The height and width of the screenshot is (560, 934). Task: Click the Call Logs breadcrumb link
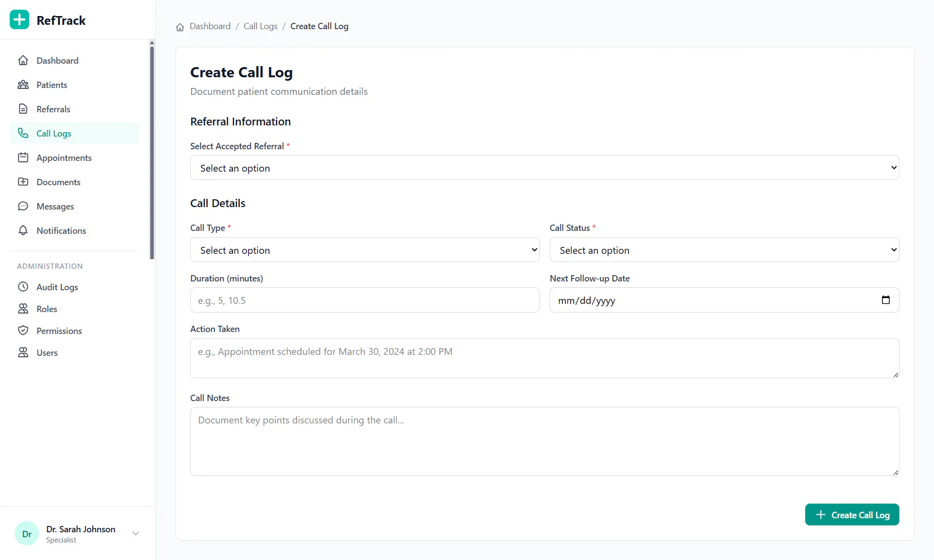pos(260,26)
